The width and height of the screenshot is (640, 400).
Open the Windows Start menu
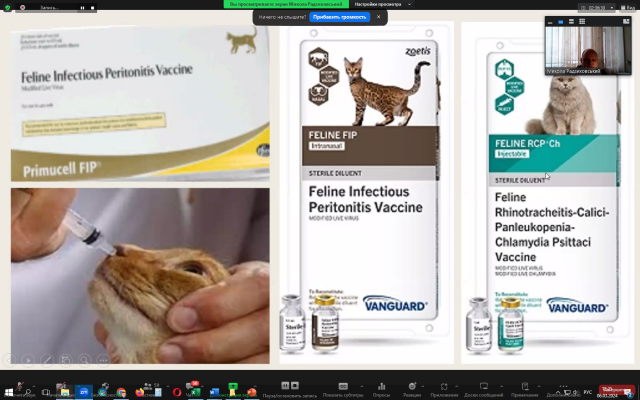point(8,392)
